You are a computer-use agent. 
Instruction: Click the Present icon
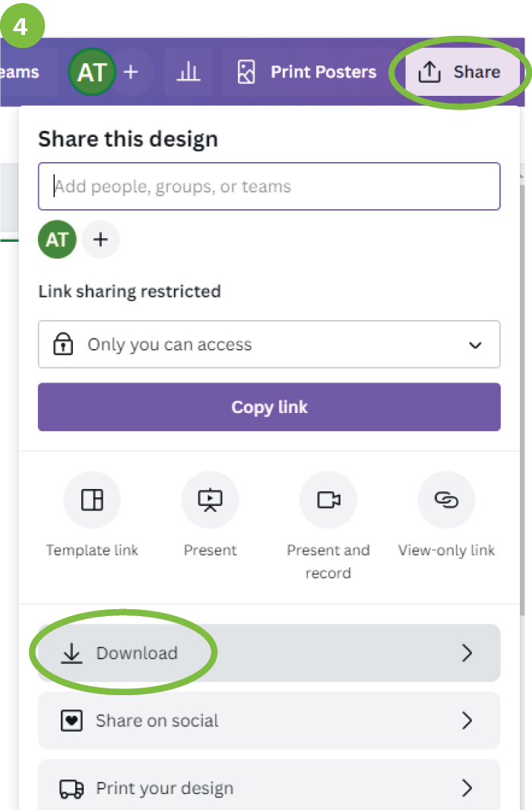coord(211,500)
